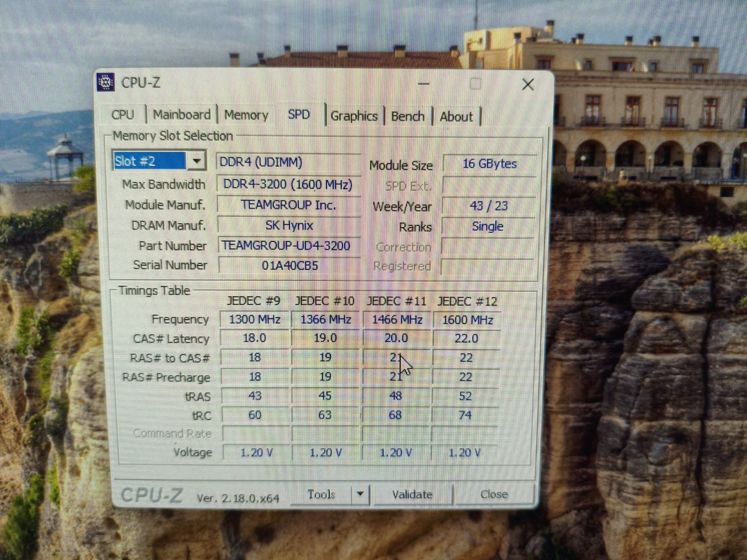Open the Graphics tab
This screenshot has width=747, height=560.
click(x=354, y=116)
